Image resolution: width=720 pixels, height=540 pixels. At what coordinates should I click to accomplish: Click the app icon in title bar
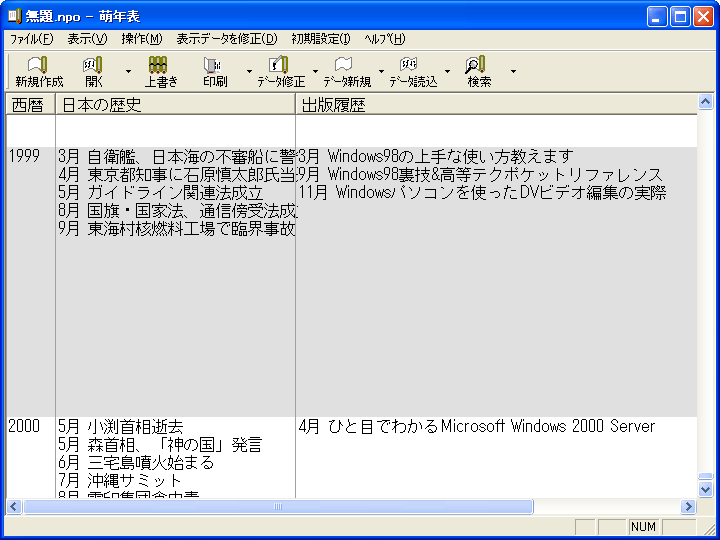tap(15, 17)
